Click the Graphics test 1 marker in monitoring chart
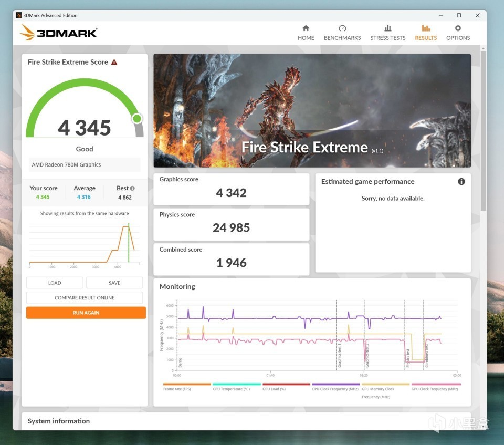504x445 pixels. pyautogui.click(x=339, y=356)
